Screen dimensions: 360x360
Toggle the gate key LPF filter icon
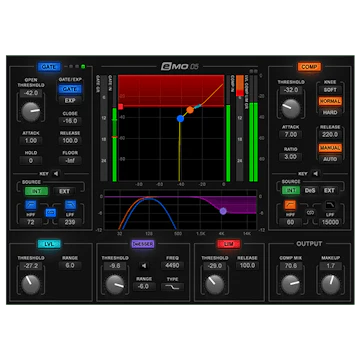coord(70,205)
